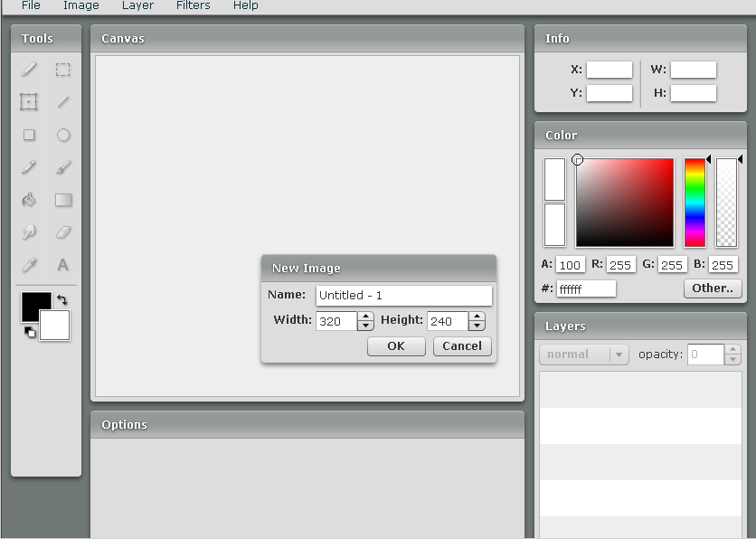The width and height of the screenshot is (756, 539).
Task: Activate the Eyedropper color picker tool
Action: pyautogui.click(x=29, y=265)
